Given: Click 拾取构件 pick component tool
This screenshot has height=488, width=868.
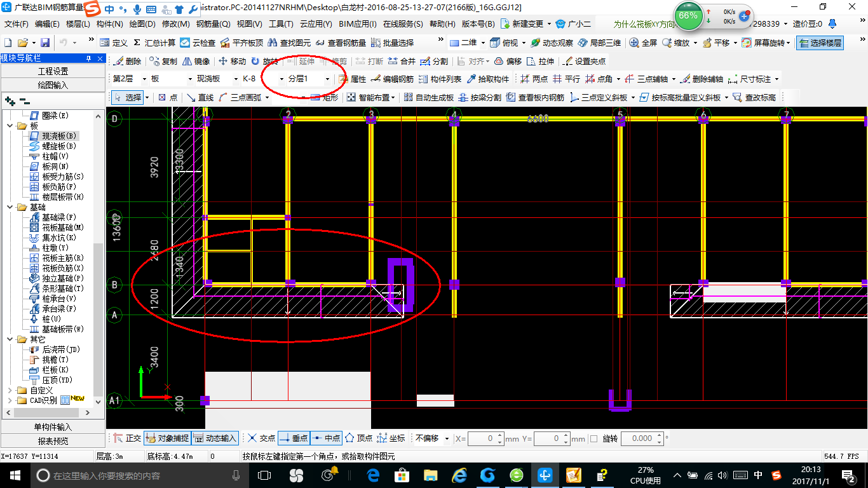Looking at the screenshot, I should [488, 79].
